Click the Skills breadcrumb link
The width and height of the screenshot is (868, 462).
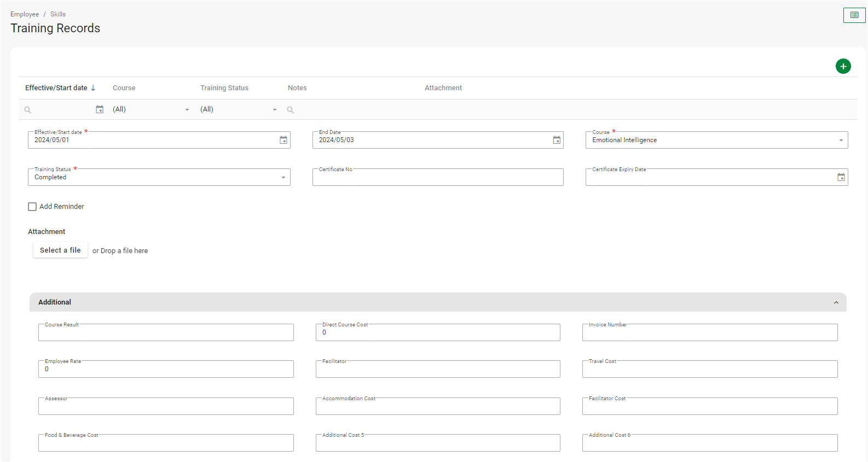[58, 14]
